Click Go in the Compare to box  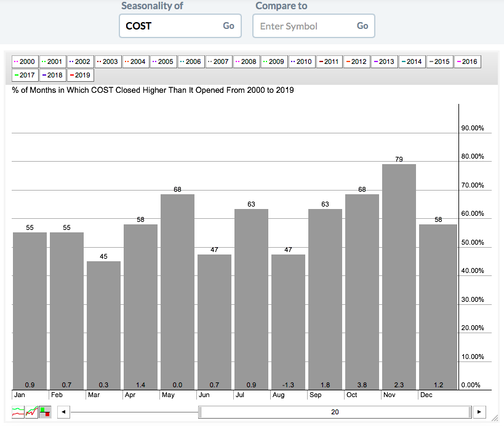362,26
